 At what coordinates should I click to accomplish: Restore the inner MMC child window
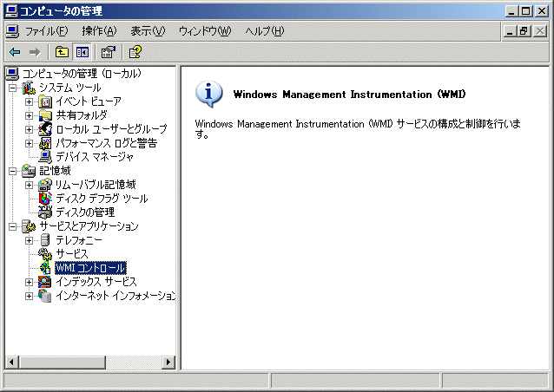pyautogui.click(x=524, y=31)
